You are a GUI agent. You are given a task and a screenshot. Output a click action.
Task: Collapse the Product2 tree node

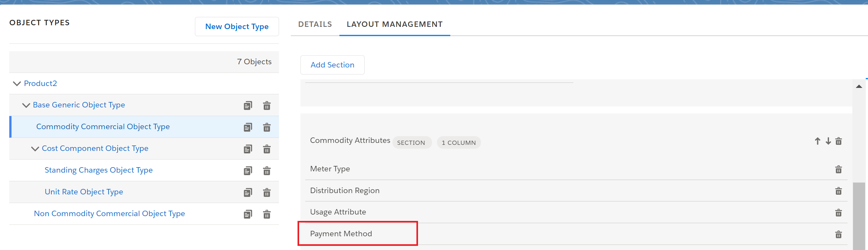[x=17, y=83]
